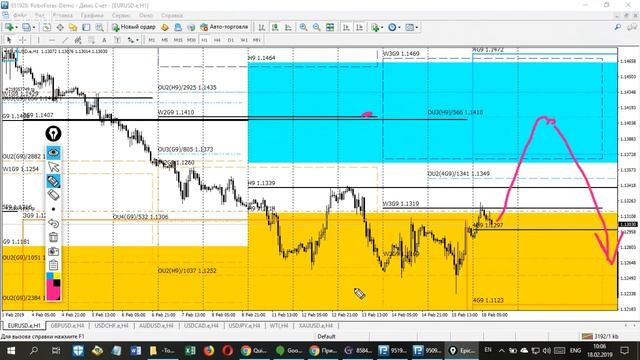Toggle chart auto scroll
The width and height of the screenshot is (640, 360).
pyautogui.click(x=346, y=27)
